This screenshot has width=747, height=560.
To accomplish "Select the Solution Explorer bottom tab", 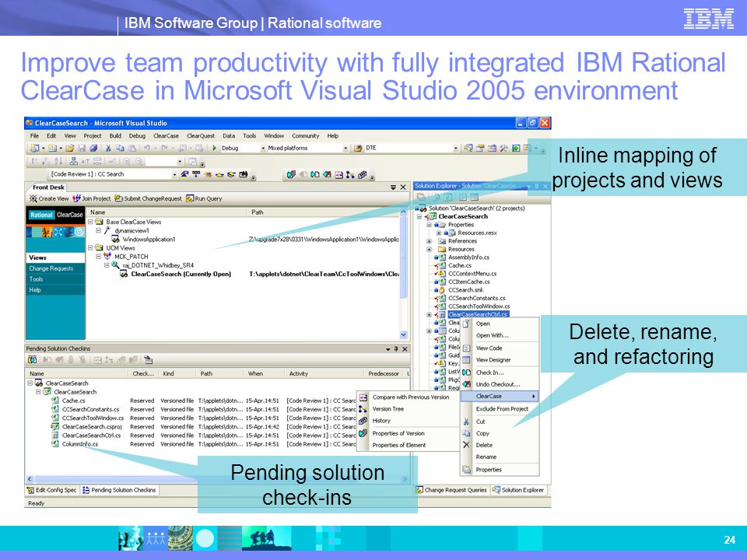I will (518, 490).
